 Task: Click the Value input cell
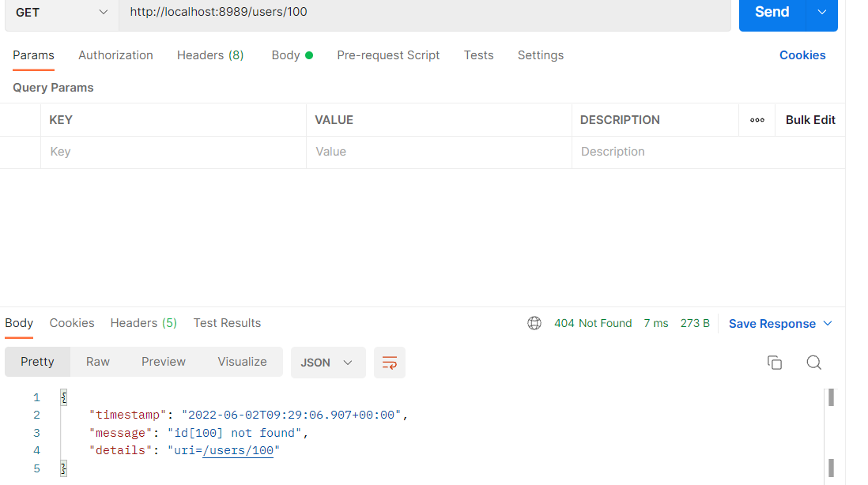[x=439, y=152]
